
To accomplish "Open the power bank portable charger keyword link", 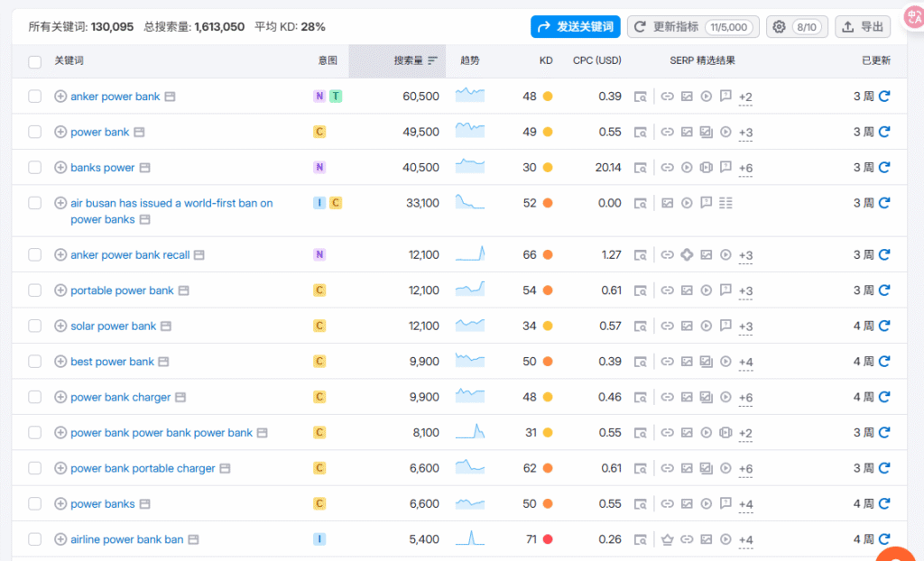I will (143, 468).
